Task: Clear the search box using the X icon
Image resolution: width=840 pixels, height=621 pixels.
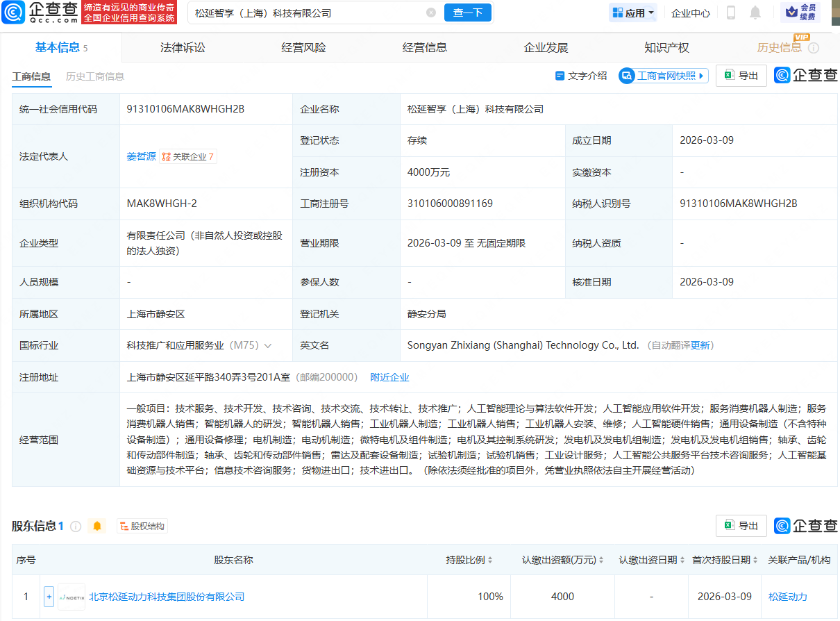Action: 431,13
